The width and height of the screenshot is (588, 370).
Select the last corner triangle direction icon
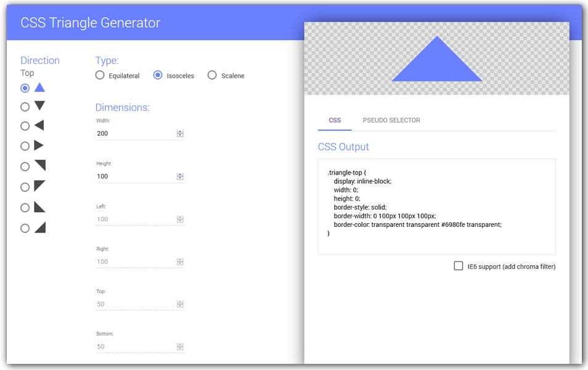pos(39,228)
